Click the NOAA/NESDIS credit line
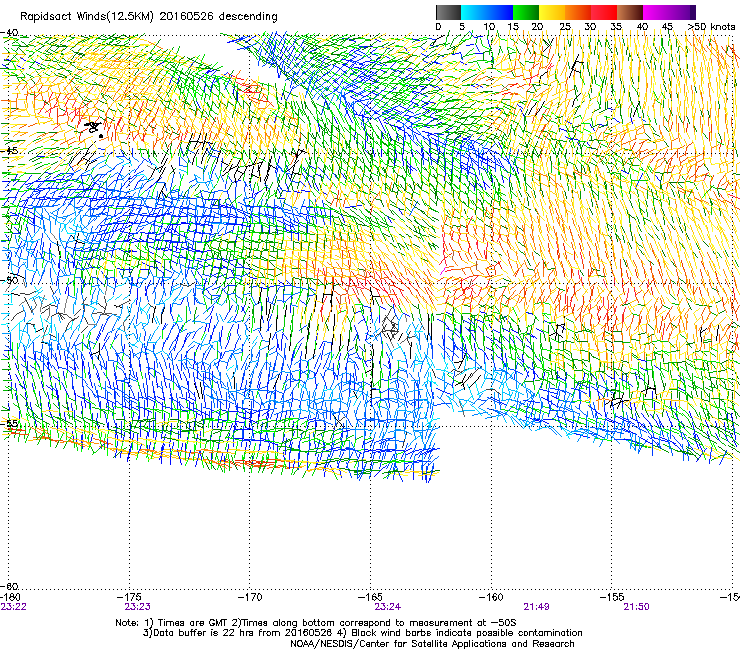 [432, 644]
